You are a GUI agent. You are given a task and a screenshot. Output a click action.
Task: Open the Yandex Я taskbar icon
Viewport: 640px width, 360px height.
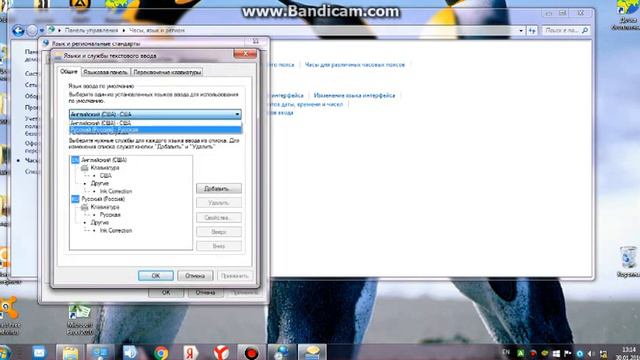click(190, 353)
